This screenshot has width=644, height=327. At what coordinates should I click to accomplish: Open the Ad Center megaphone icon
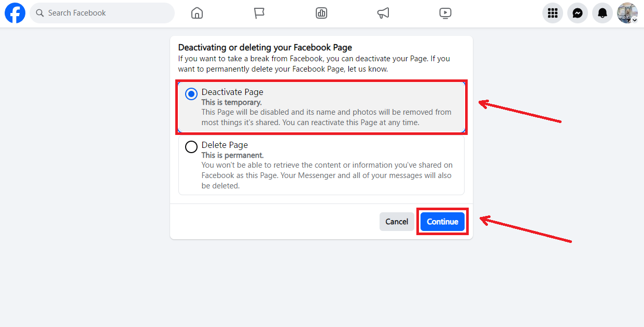[383, 13]
